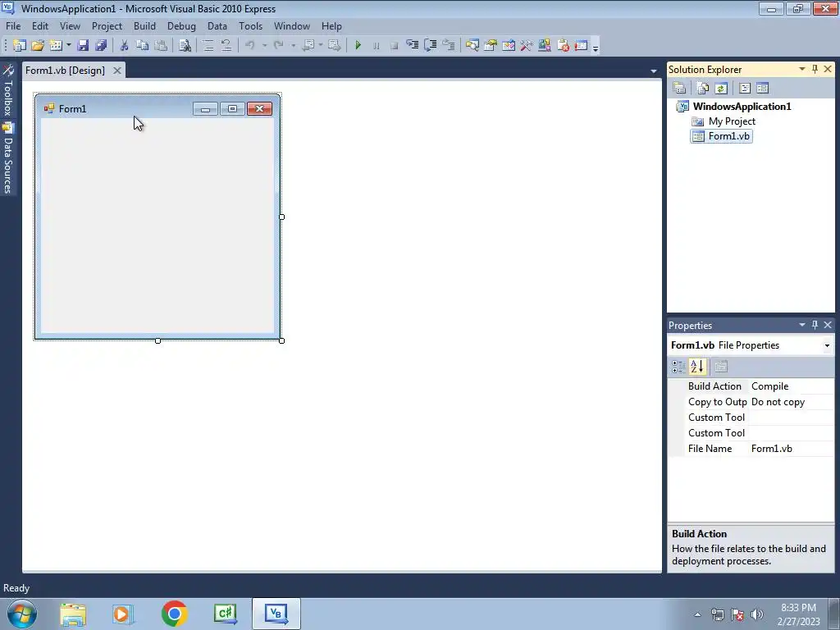Screen dimensions: 840x630
Task: Open Properties panel window position dropdown
Action: (x=802, y=325)
